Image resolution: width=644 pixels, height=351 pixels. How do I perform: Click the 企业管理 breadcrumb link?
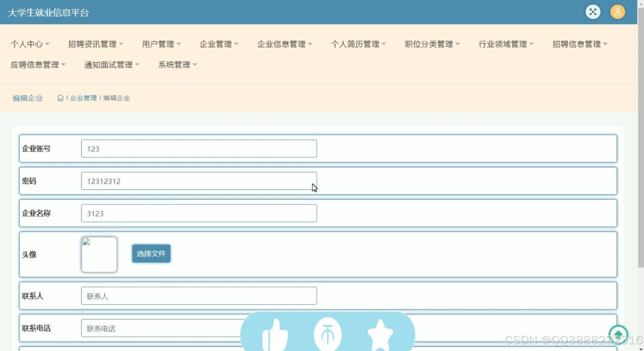pyautogui.click(x=84, y=98)
